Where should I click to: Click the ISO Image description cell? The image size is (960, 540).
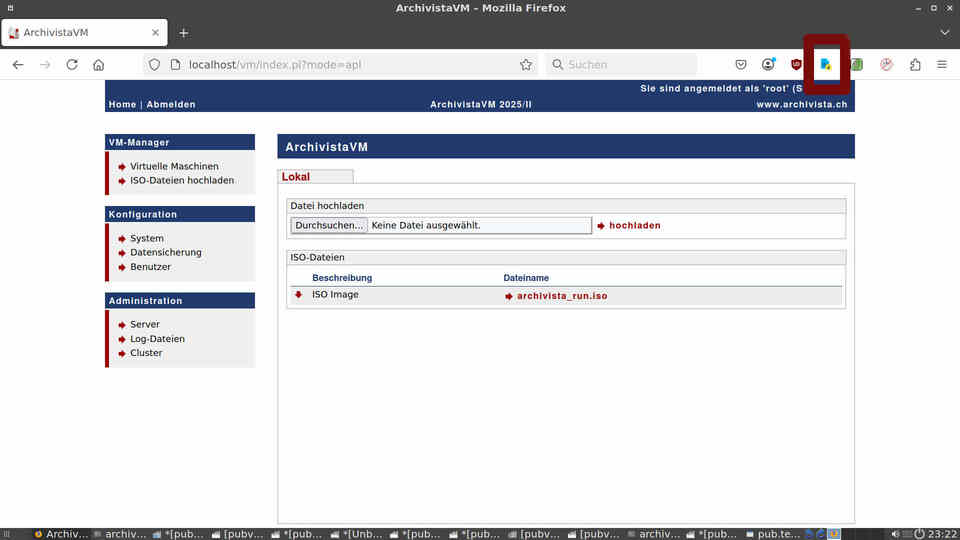point(335,294)
